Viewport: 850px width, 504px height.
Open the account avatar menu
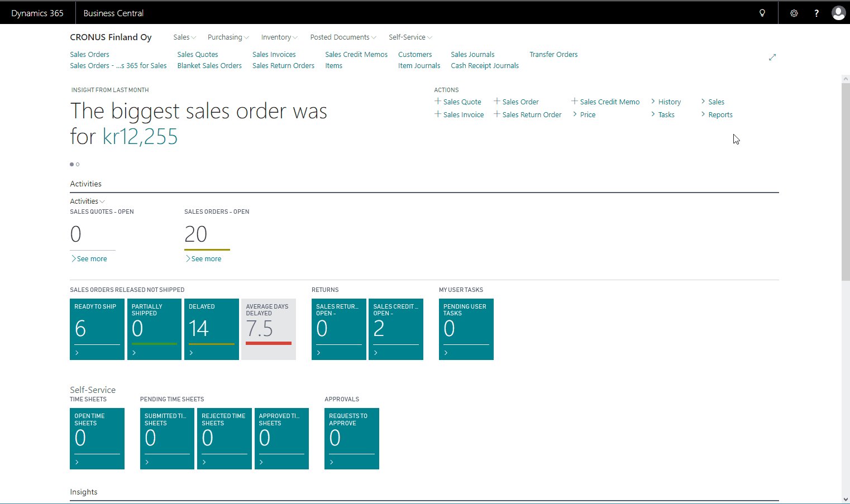click(x=838, y=12)
